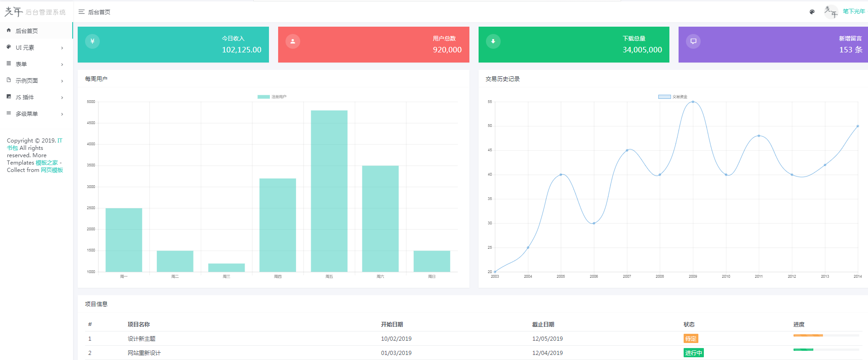
Task: Click the hamburger menu toggle icon
Action: coord(81,12)
